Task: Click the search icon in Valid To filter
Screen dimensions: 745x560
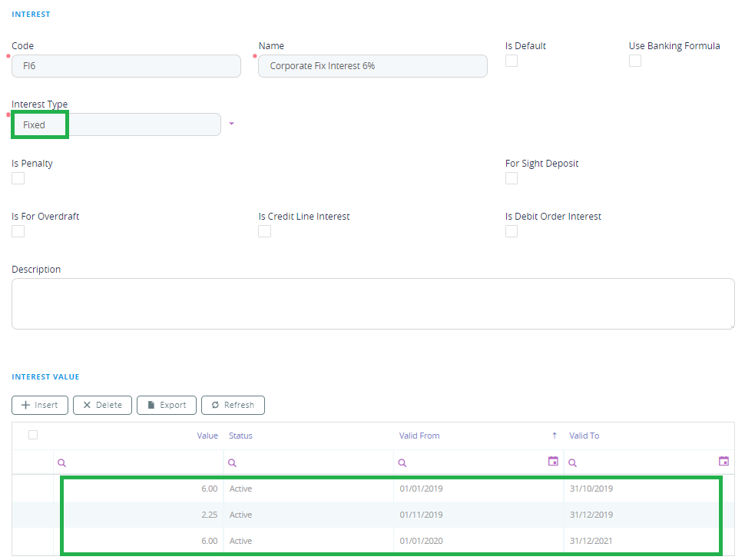Action: click(572, 463)
